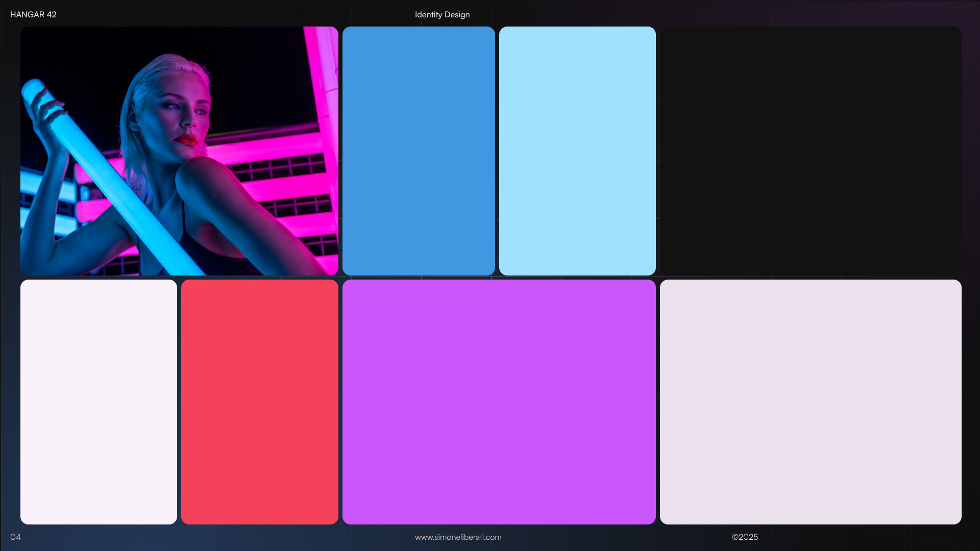Select the coral red color swatch
980x551 pixels.
pos(260,402)
